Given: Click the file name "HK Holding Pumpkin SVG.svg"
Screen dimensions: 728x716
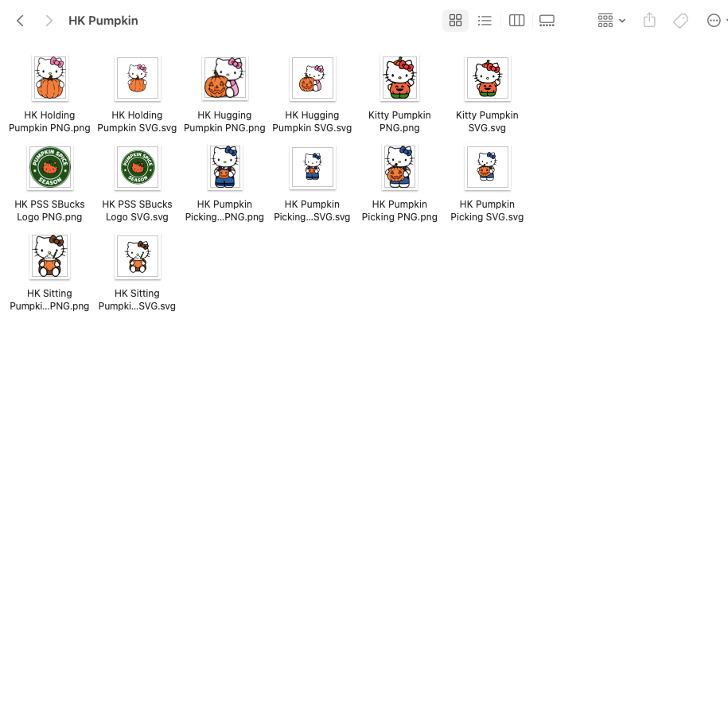Looking at the screenshot, I should pos(137,122).
